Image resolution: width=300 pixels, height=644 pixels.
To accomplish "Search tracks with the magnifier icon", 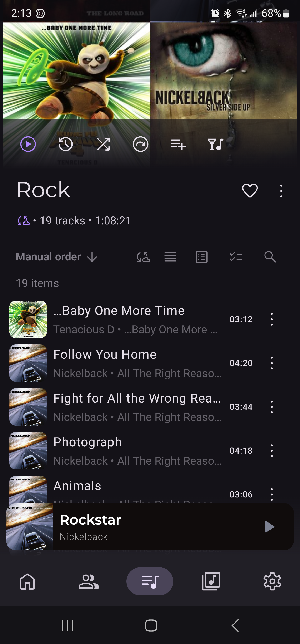I will tap(270, 257).
